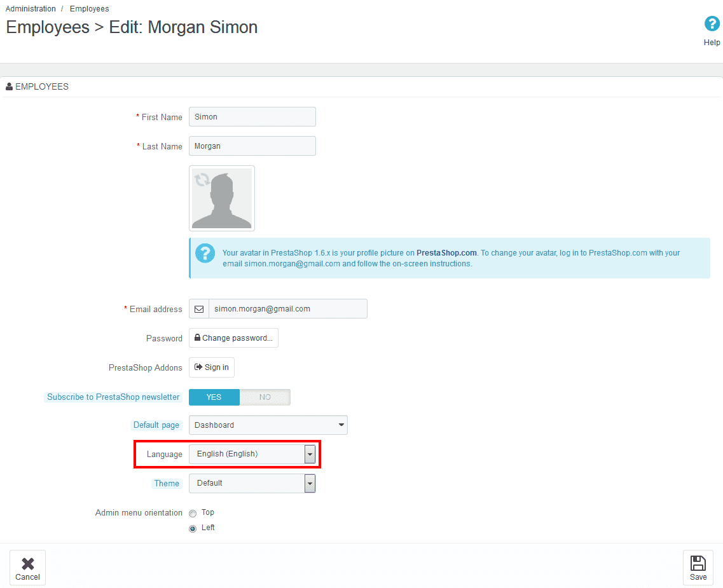Screen dimensions: 723x588
Task: Select Top admin menu orientation
Action: point(193,513)
